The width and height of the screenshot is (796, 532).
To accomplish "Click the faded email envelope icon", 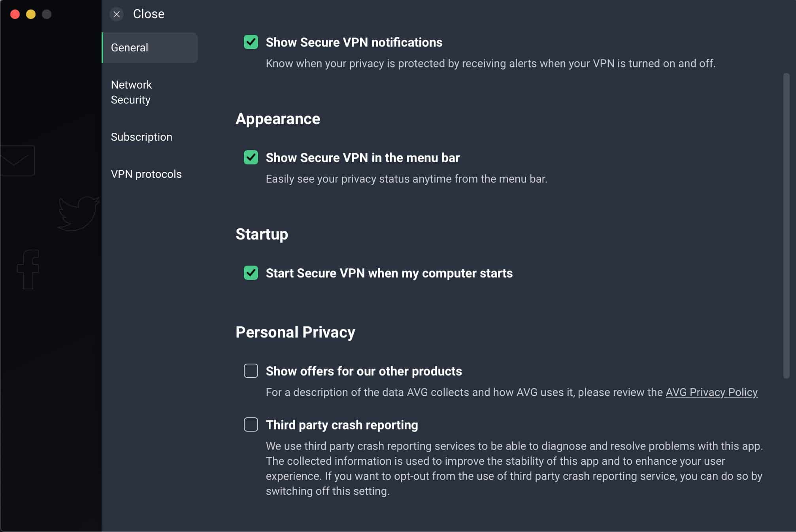I will pos(17,160).
